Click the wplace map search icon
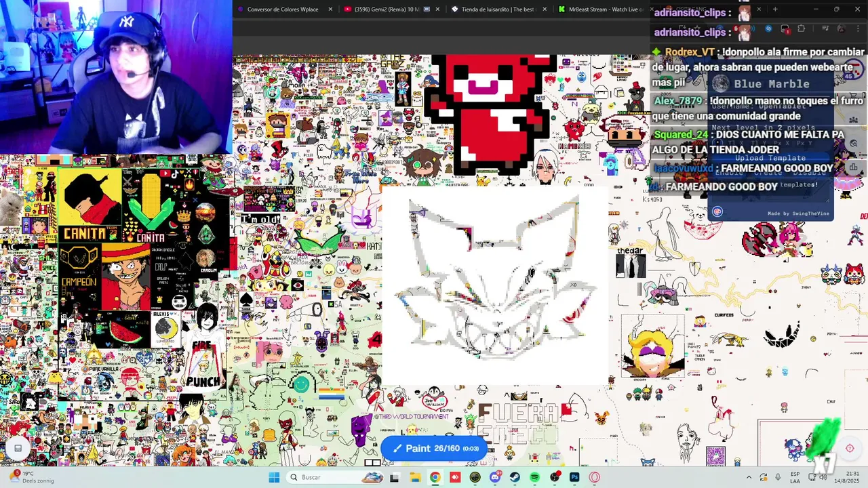 854,144
